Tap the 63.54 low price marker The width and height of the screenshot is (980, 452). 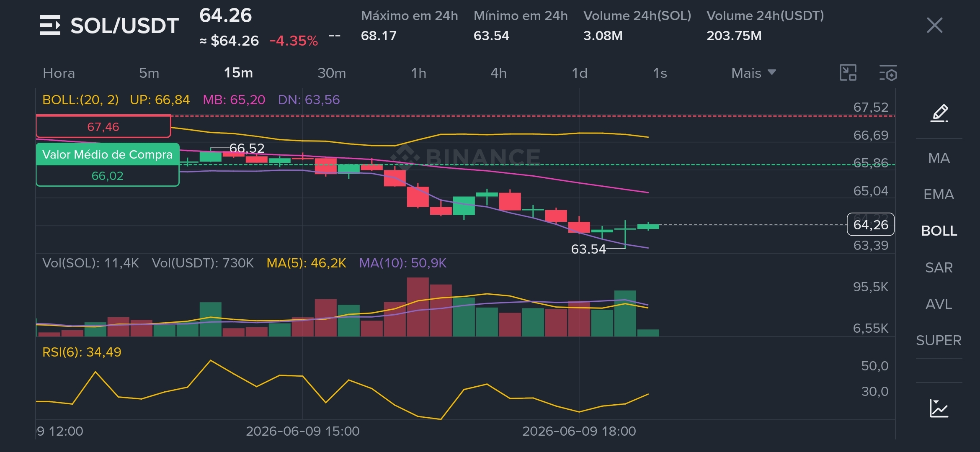pyautogui.click(x=588, y=249)
